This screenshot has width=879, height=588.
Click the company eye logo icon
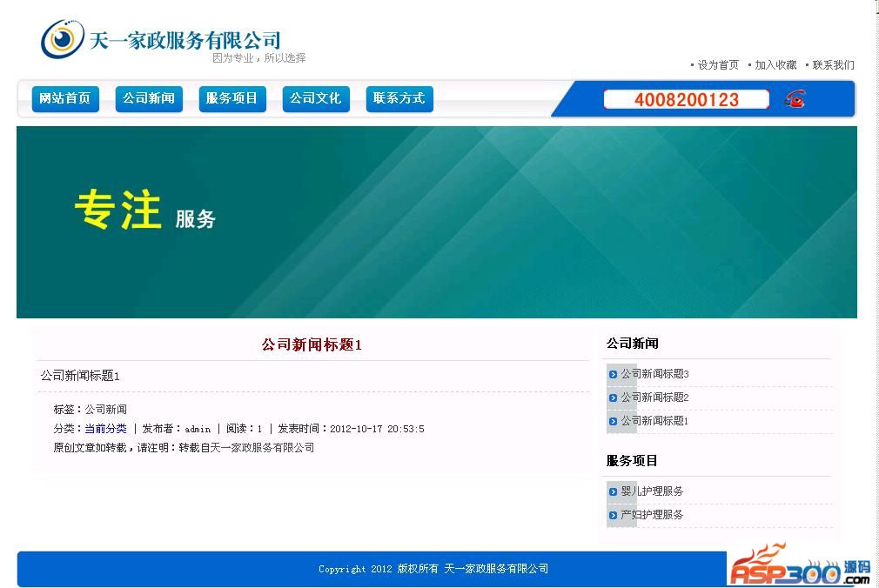point(62,38)
